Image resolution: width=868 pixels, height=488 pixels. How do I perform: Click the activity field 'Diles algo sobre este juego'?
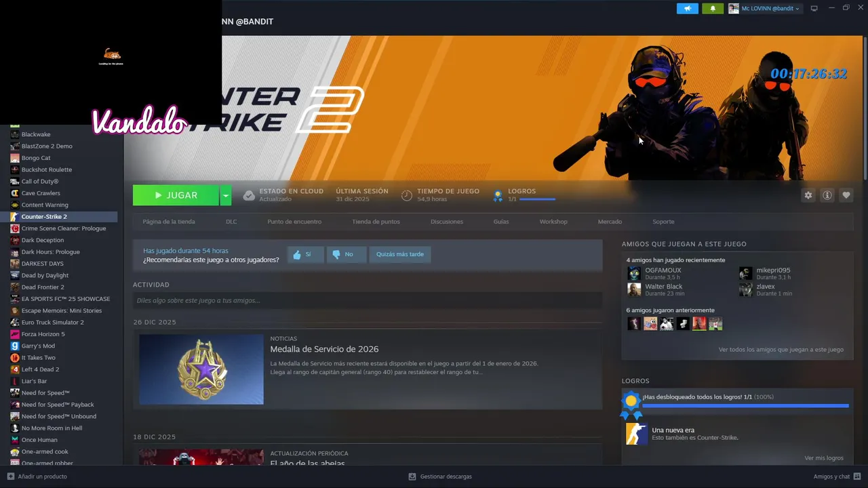(x=368, y=300)
